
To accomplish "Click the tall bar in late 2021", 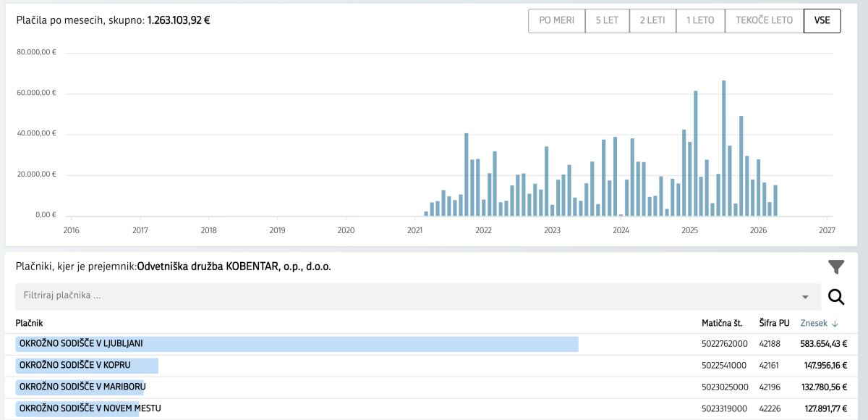I will tap(467, 175).
